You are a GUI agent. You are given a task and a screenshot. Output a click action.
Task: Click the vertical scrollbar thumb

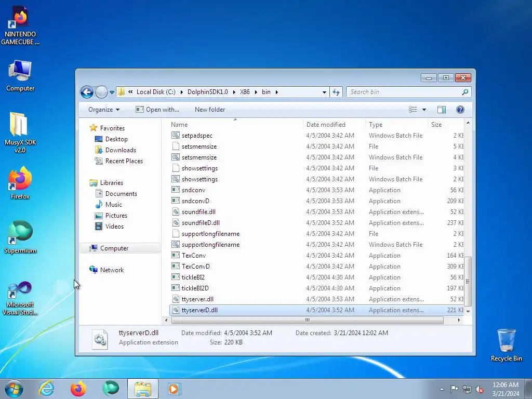[x=468, y=282]
